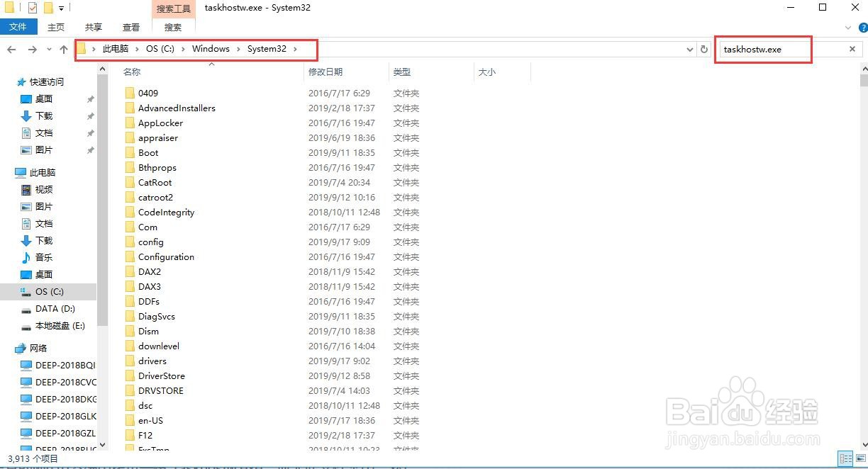Open the address bar history dropdown
Image resolution: width=868 pixels, height=469 pixels.
689,50
